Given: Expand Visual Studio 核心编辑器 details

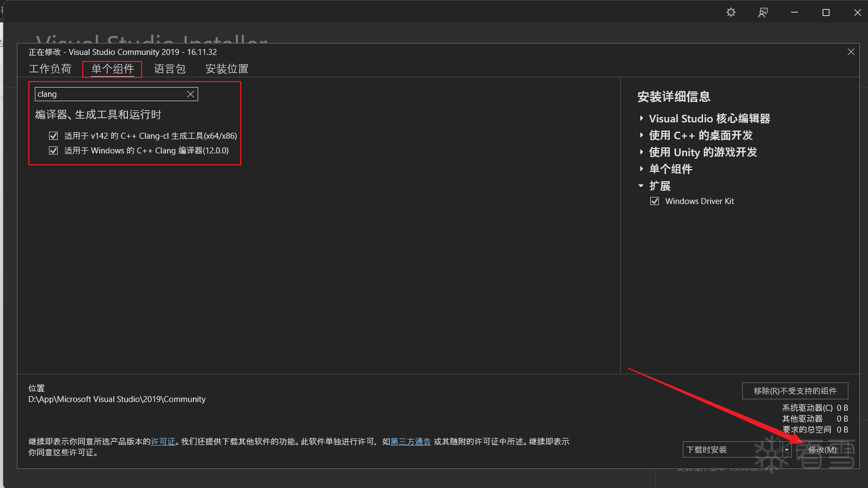Looking at the screenshot, I should (641, 118).
